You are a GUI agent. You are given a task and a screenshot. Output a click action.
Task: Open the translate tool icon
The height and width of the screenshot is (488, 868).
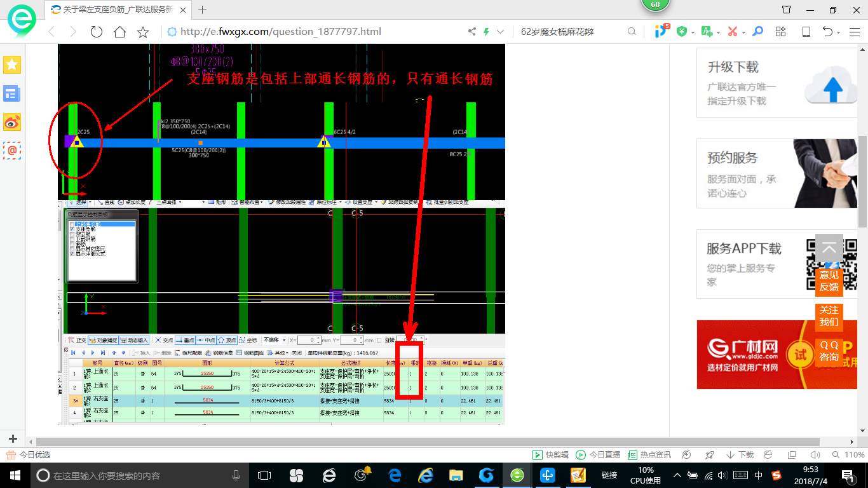click(x=707, y=32)
